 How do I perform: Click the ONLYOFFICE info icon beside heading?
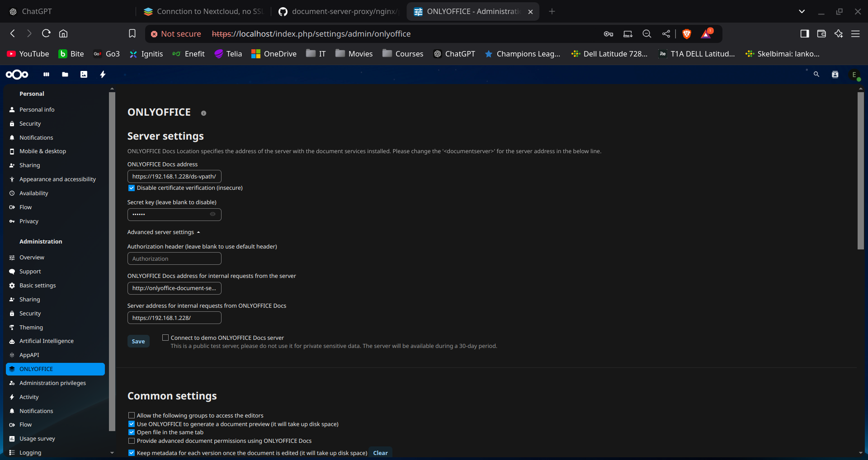point(203,113)
